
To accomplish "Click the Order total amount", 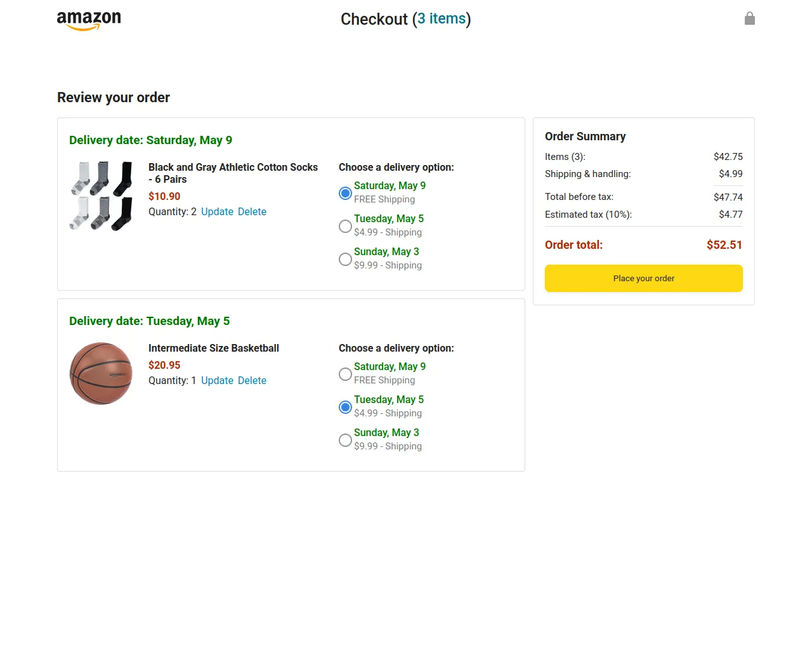I will coord(724,245).
